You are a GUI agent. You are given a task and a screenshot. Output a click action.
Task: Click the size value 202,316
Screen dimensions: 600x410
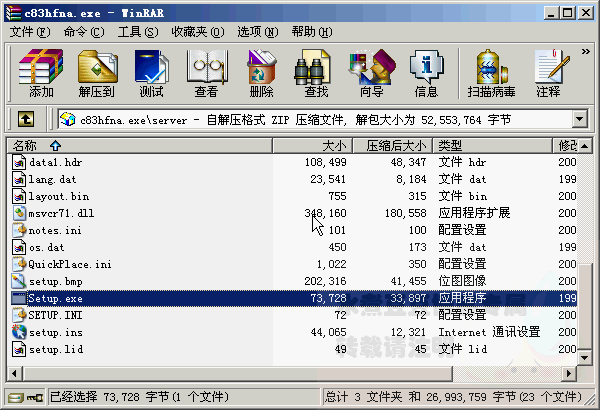tap(325, 281)
